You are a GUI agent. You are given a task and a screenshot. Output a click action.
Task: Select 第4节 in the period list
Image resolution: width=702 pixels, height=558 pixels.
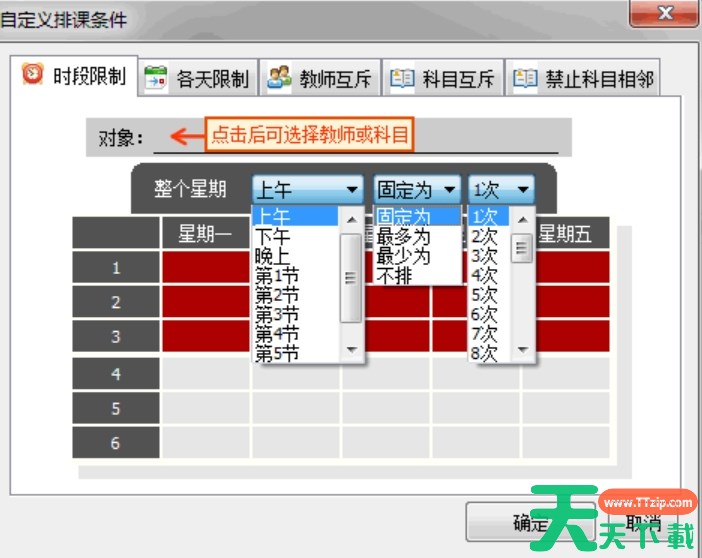click(x=295, y=335)
